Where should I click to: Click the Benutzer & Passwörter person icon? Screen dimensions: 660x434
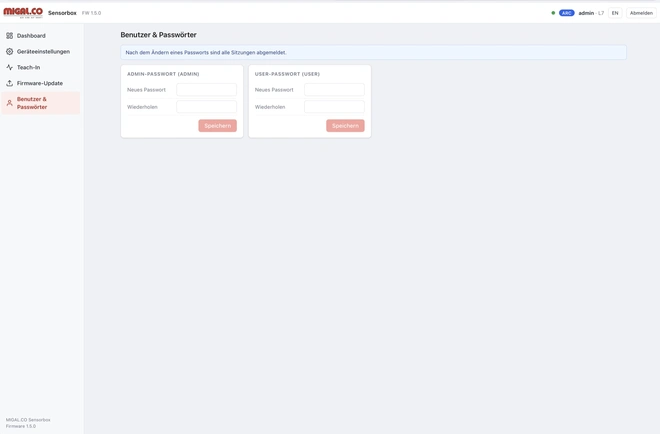(x=9, y=103)
